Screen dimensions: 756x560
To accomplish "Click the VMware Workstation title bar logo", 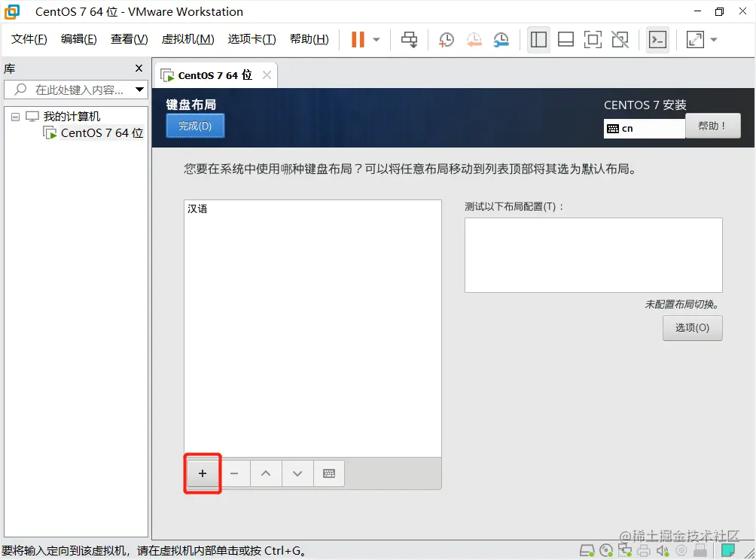I will click(x=12, y=11).
